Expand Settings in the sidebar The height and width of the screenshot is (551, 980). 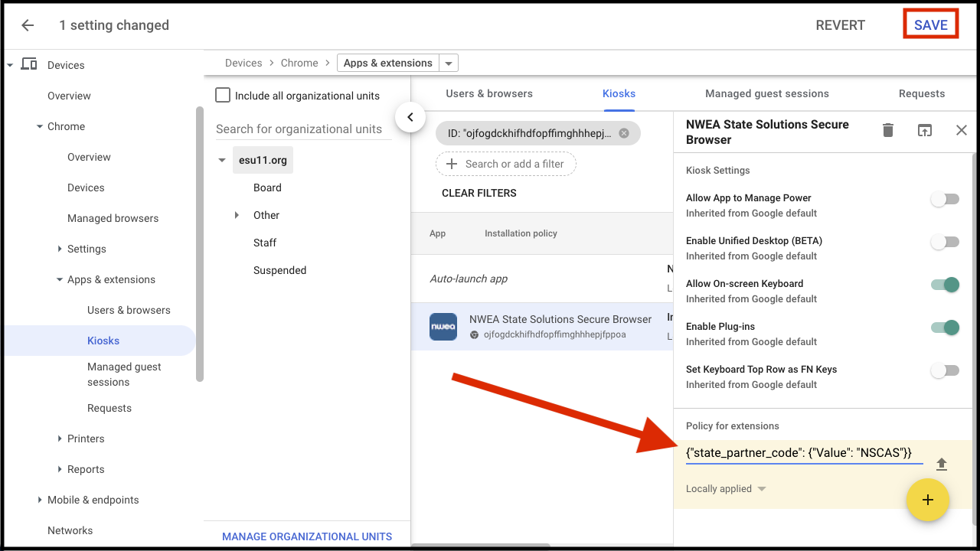tap(60, 249)
